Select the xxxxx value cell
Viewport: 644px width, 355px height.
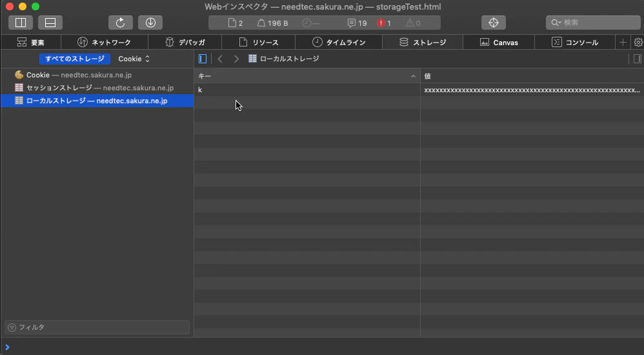[x=532, y=90]
